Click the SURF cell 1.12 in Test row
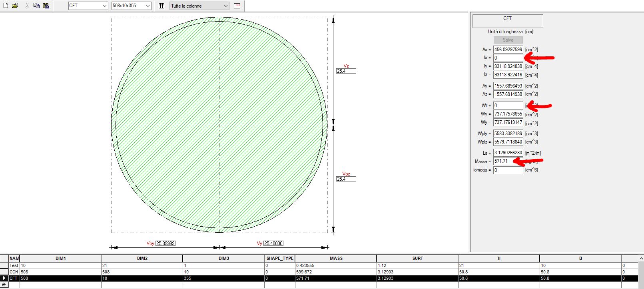Image resolution: width=644 pixels, height=289 pixels. click(417, 265)
